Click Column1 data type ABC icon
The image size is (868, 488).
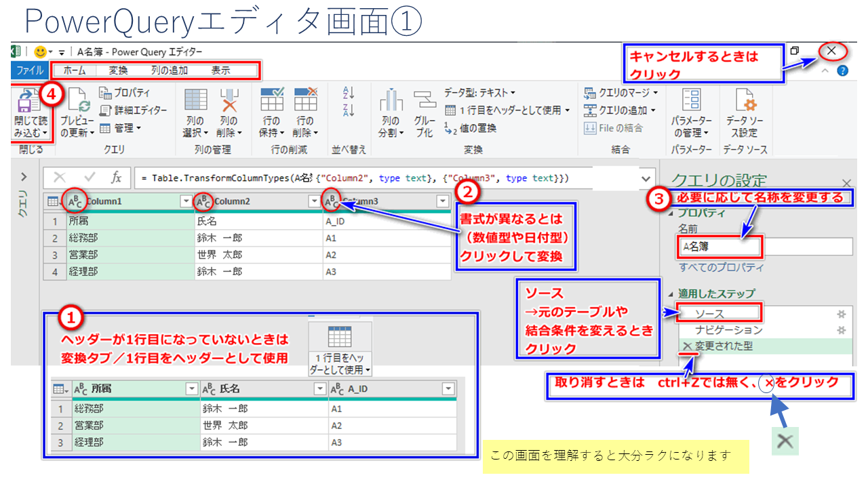click(74, 201)
